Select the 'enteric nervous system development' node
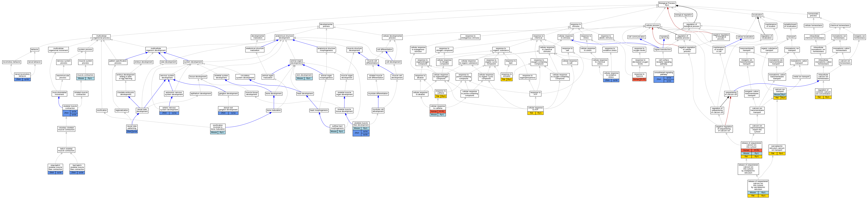This screenshot has width=868, height=199. (169, 110)
